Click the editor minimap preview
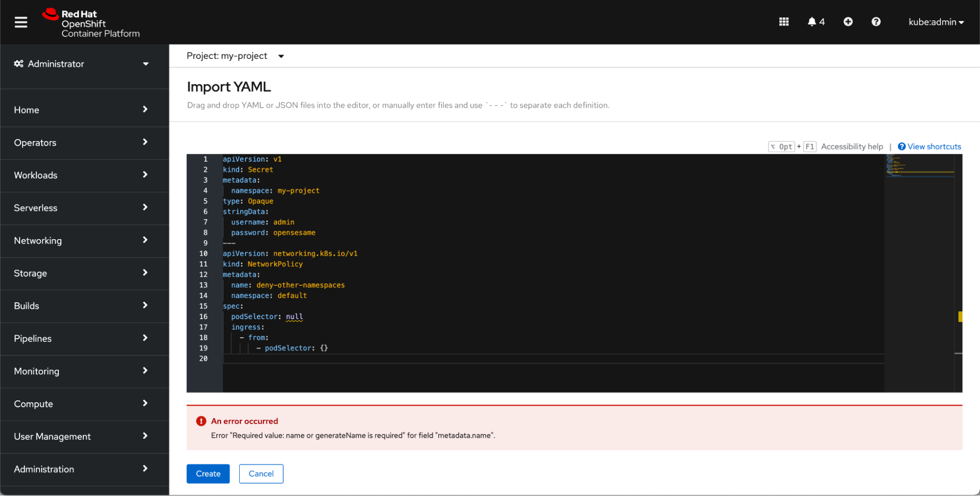Viewport: 980px width, 496px height. (919, 166)
